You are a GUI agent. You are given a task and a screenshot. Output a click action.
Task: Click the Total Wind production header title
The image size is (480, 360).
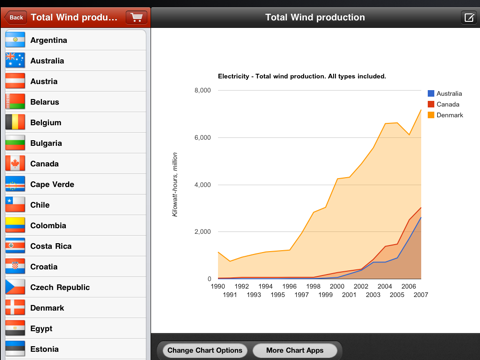(315, 17)
